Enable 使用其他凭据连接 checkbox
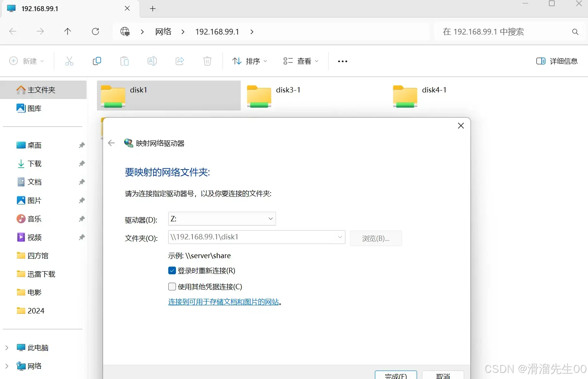The width and height of the screenshot is (588, 379). [x=172, y=287]
